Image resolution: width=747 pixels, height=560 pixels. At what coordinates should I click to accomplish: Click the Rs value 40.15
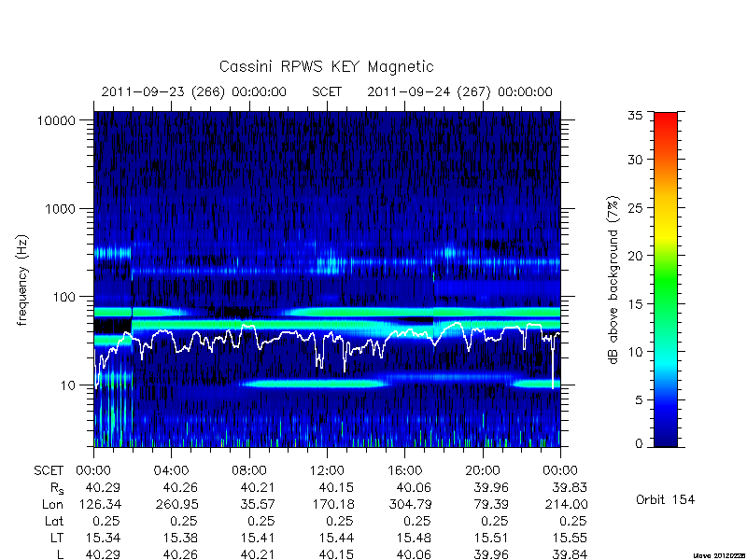(x=336, y=487)
